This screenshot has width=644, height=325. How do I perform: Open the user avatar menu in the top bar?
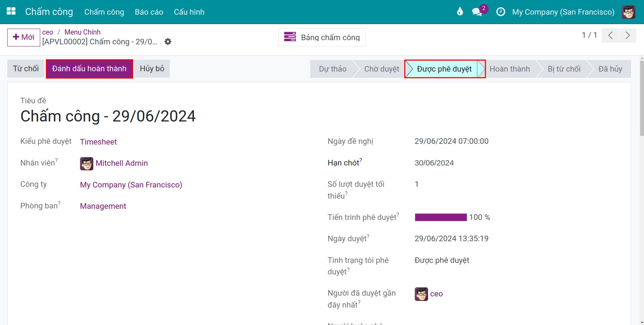point(628,12)
